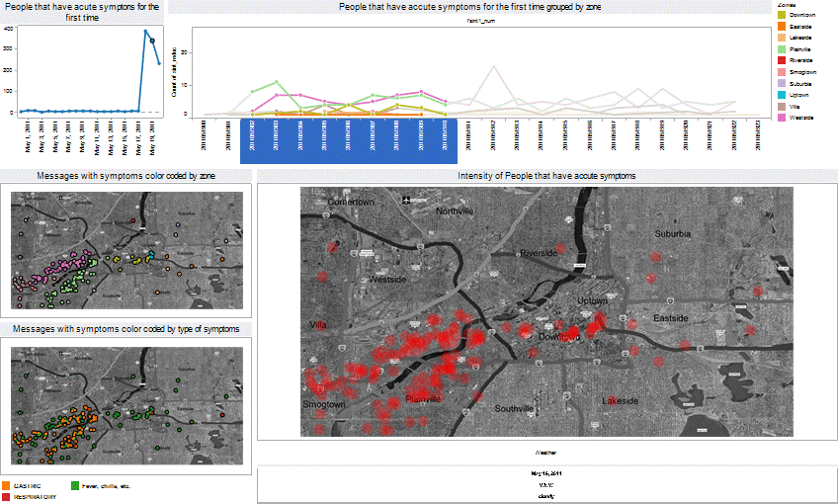Click the 'Suburbia' label on intensity map
The height and width of the screenshot is (504, 838).
673,233
